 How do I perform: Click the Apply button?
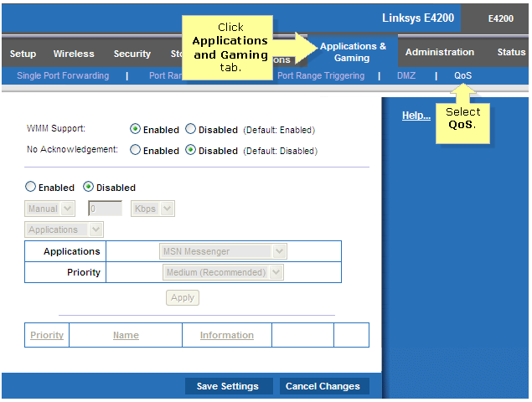tap(183, 298)
